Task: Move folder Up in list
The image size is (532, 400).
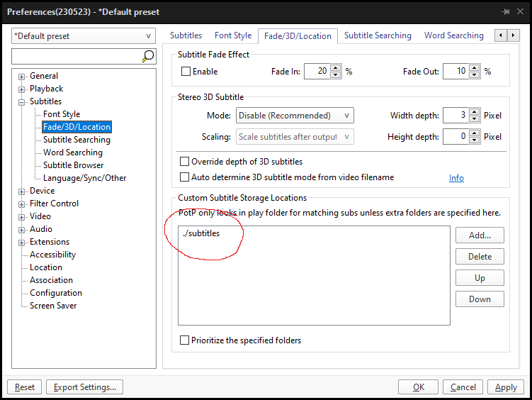Action: (480, 278)
